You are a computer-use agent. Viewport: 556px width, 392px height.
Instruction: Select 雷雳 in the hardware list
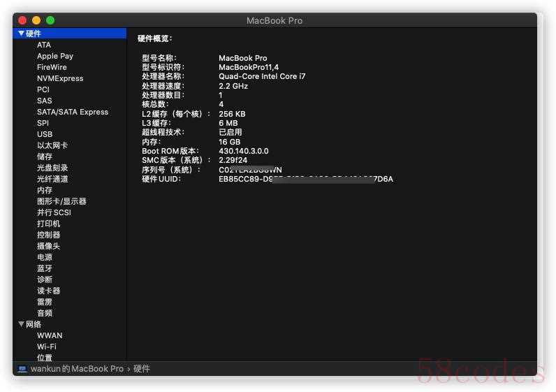tap(45, 302)
